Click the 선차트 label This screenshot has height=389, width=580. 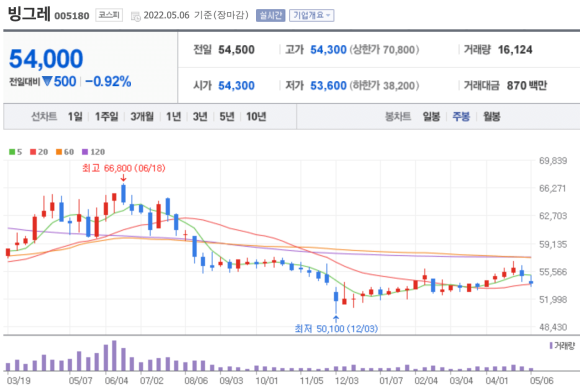coord(44,116)
